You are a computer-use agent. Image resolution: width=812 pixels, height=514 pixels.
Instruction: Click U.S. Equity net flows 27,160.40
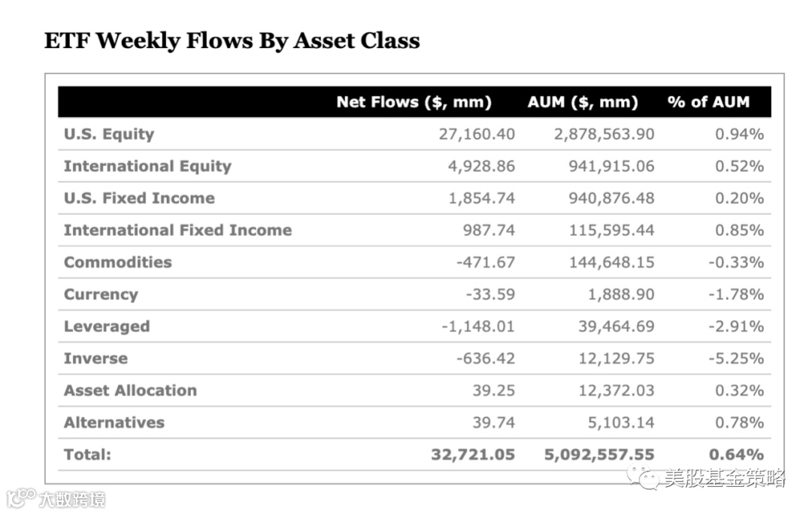477,135
